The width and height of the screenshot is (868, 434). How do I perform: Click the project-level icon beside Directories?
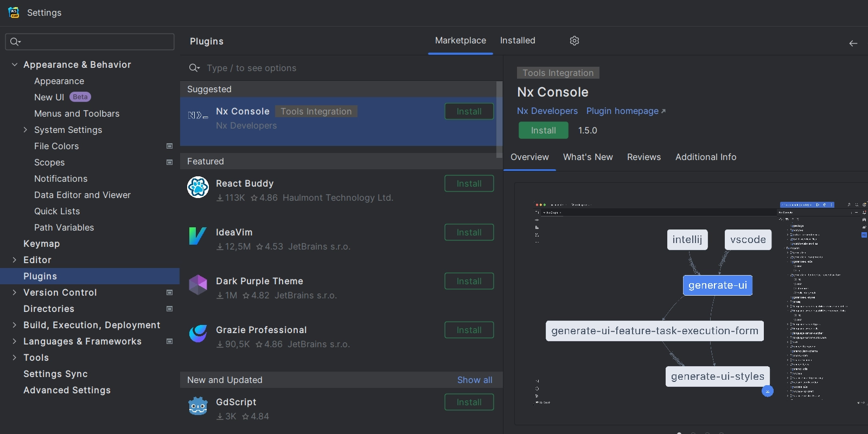169,309
